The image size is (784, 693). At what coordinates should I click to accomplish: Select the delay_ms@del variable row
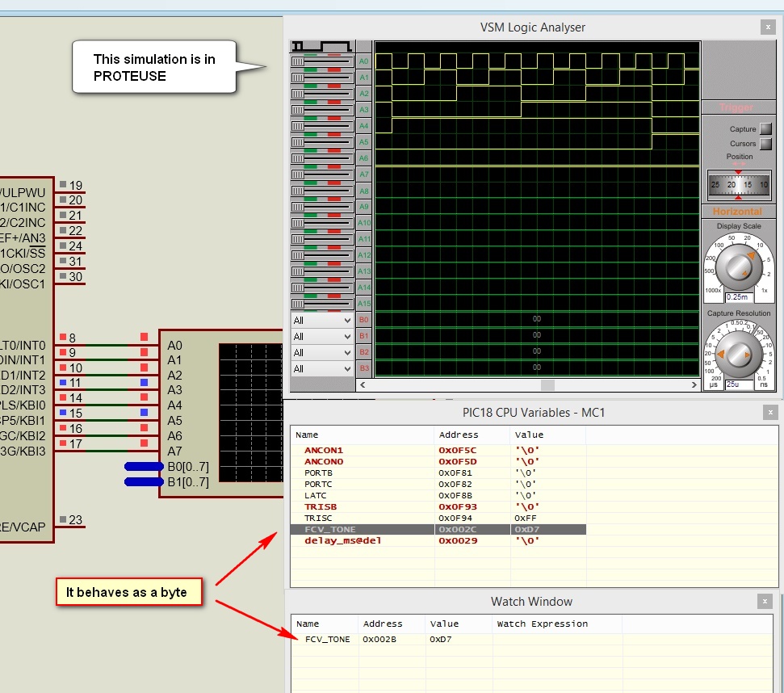(438, 541)
